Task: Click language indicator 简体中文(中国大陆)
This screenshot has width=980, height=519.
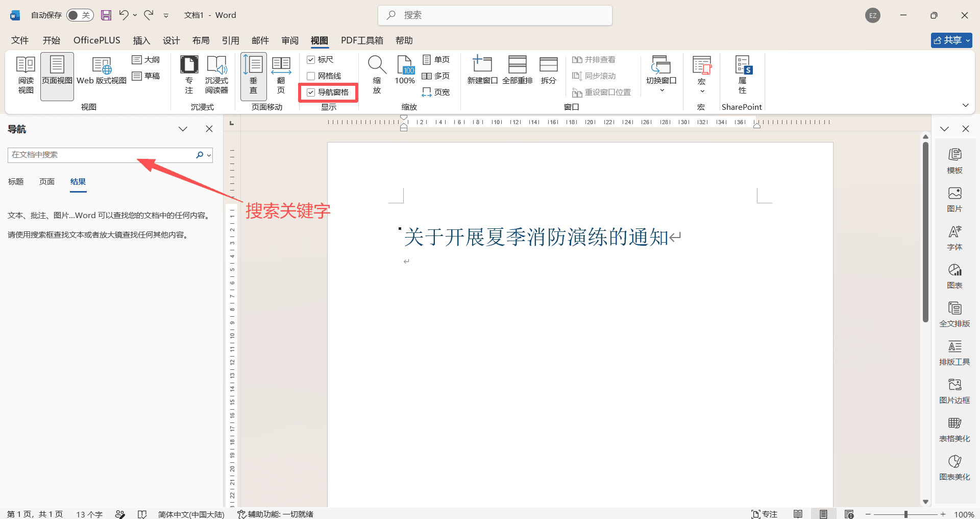Action: click(x=191, y=514)
